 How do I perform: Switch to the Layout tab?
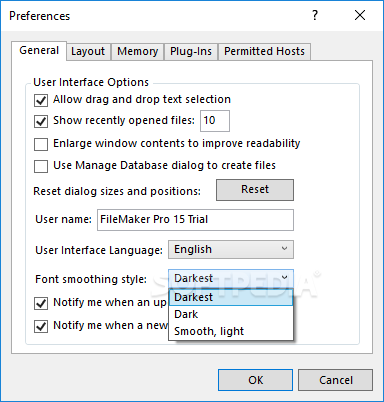[x=88, y=51]
